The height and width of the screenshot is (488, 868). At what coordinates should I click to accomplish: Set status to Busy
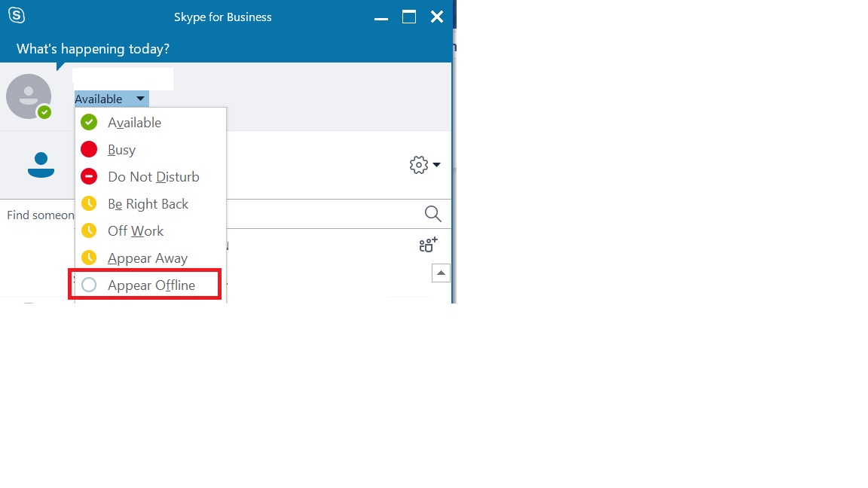121,149
